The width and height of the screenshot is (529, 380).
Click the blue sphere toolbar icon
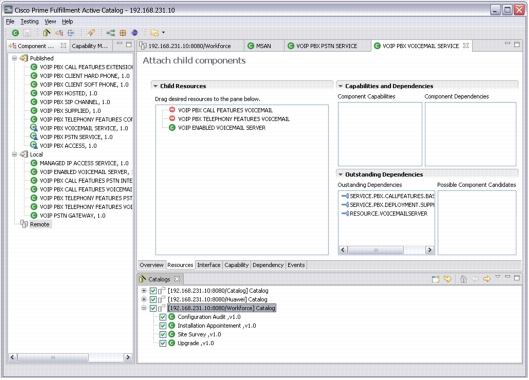coord(135,33)
